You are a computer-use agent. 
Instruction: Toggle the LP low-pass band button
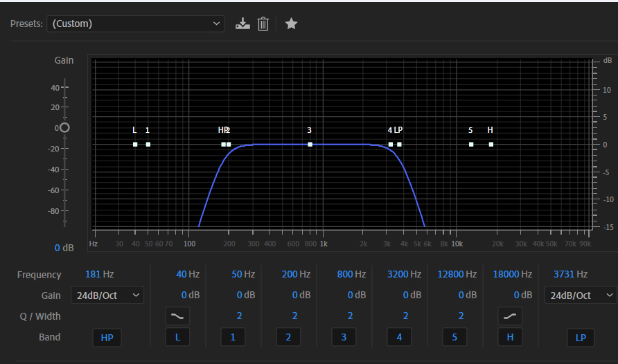(x=580, y=338)
